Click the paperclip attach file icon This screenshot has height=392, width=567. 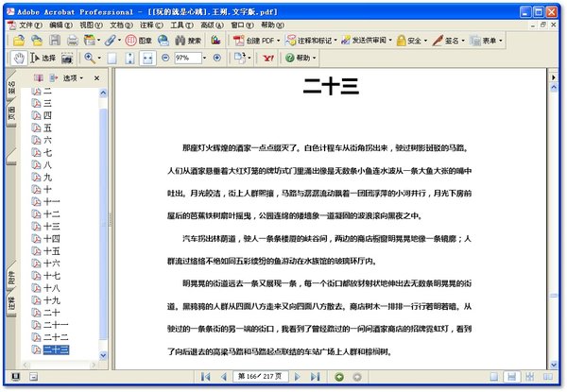click(111, 40)
